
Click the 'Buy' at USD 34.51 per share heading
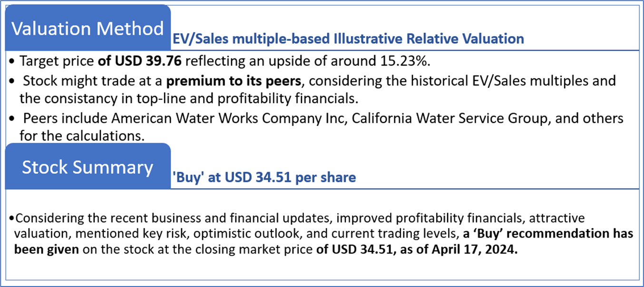(263, 178)
